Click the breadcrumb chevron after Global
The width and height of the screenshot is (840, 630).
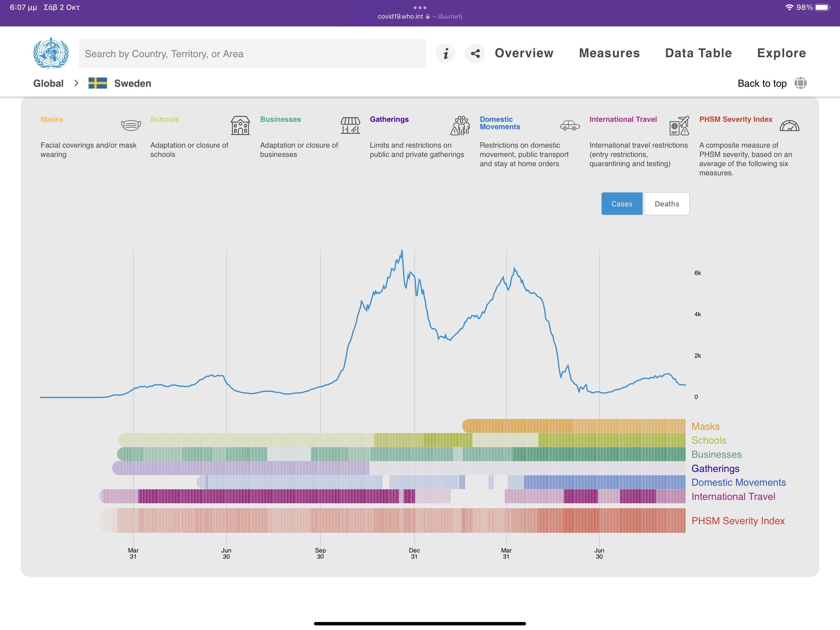(76, 83)
